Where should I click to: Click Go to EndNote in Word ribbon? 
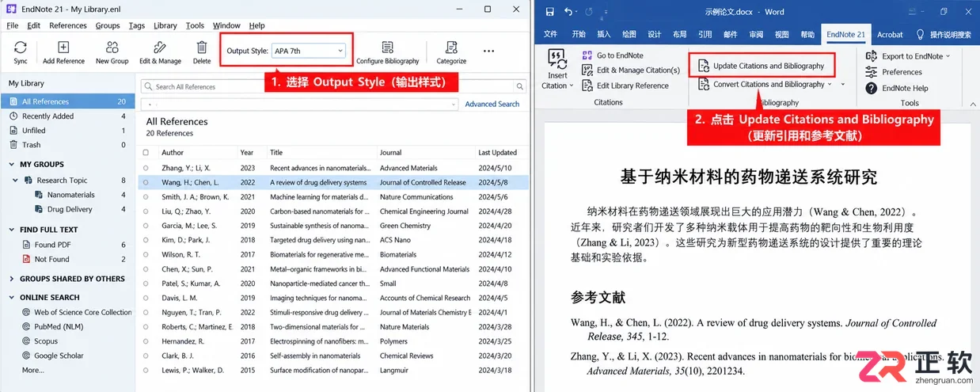point(613,55)
